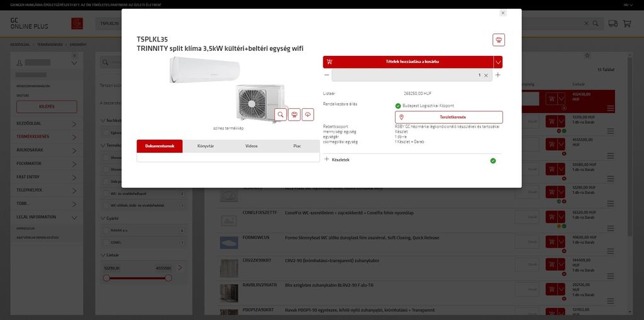
Task: Open row menu for the 50580,00 HUF item
Action: [610, 179]
